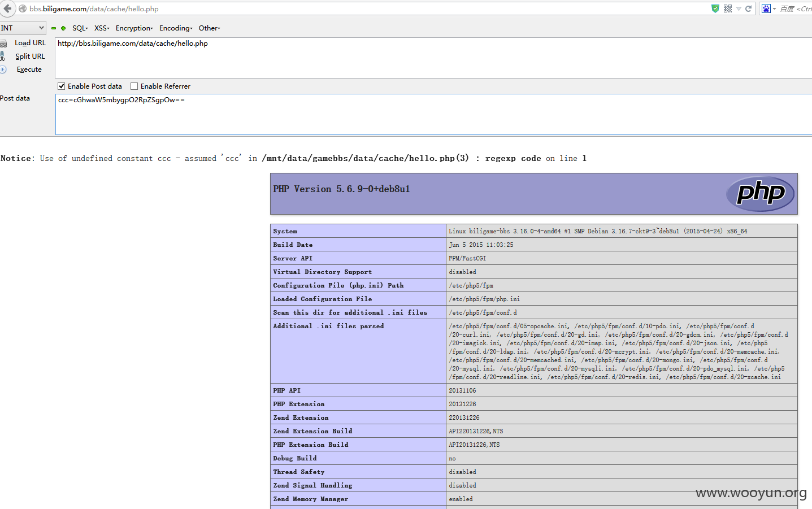
Task: Click the HackBar green minus icon
Action: tap(54, 28)
